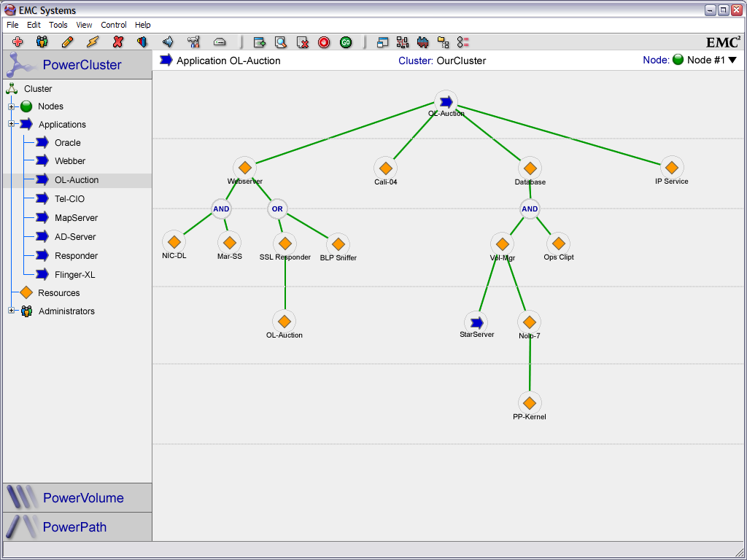Select the OL-Auction root node in diagram

pyautogui.click(x=446, y=102)
